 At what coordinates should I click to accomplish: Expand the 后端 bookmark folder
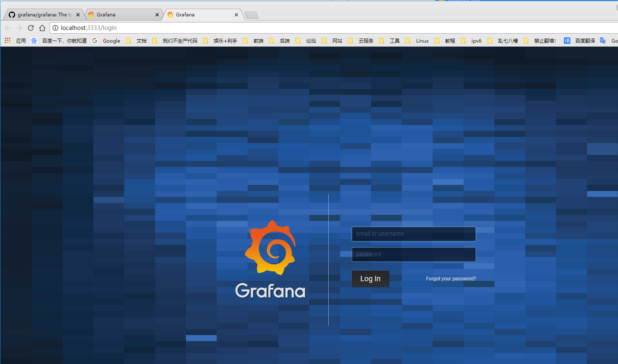click(279, 41)
